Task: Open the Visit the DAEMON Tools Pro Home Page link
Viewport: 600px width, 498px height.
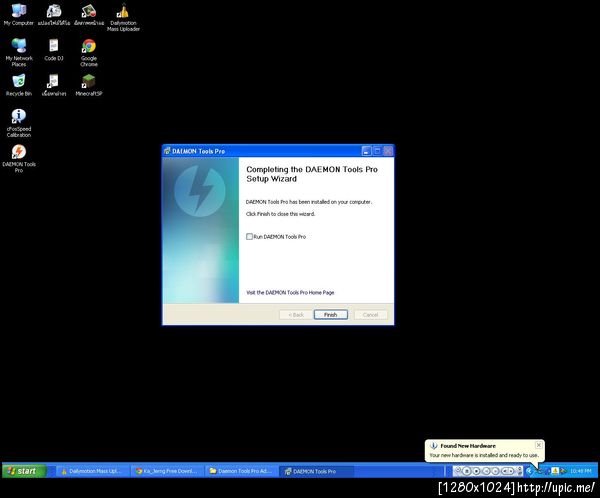Action: point(290,292)
